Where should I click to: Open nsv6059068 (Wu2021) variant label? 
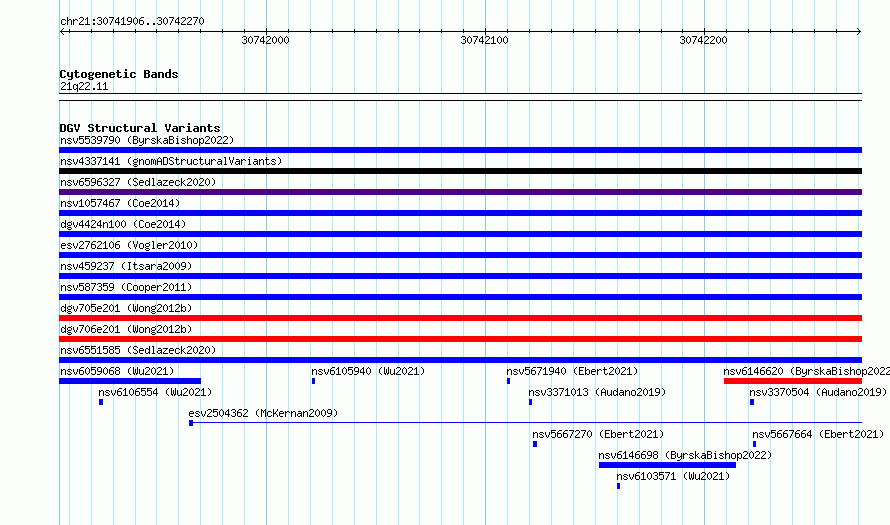[117, 371]
